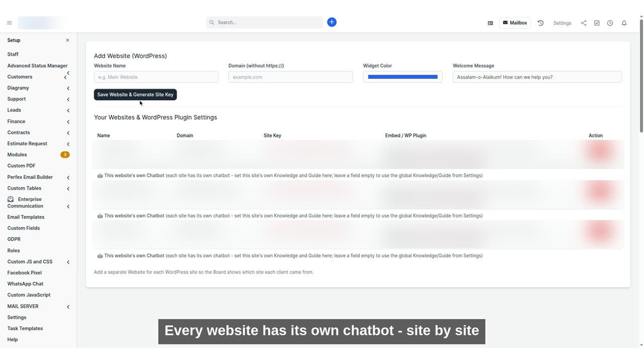Screen dimensions: 644x362
Task: Open GDPR in the sidebar
Action: (14, 239)
